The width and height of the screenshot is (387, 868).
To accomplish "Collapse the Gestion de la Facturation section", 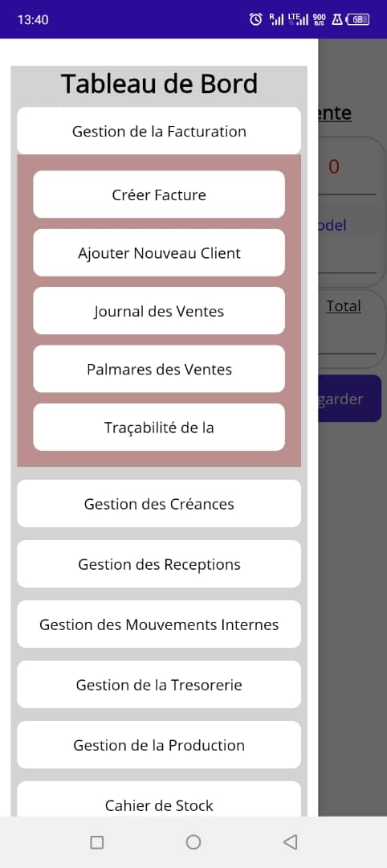I will (159, 131).
